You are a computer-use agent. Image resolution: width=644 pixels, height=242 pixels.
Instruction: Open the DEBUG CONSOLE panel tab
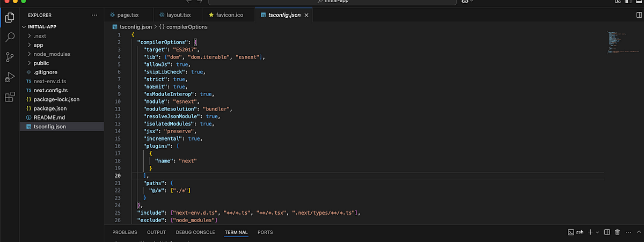pyautogui.click(x=195, y=232)
